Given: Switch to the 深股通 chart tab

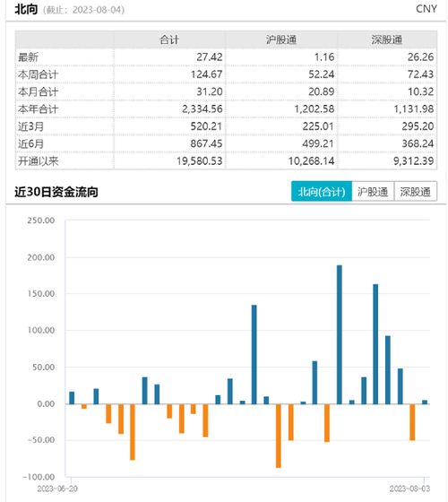Looking at the screenshot, I should pos(416,192).
